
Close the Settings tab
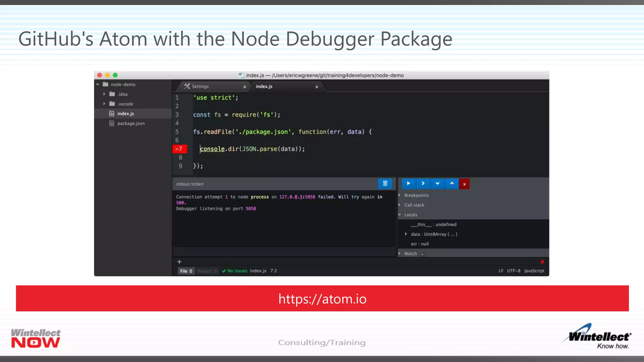(245, 87)
